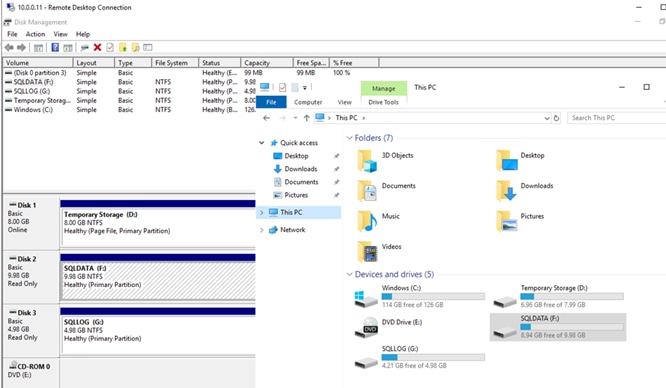Click the Show/Hide Action Pane toolbar icon
Image resolution: width=666 pixels, height=388 pixels.
pos(68,48)
